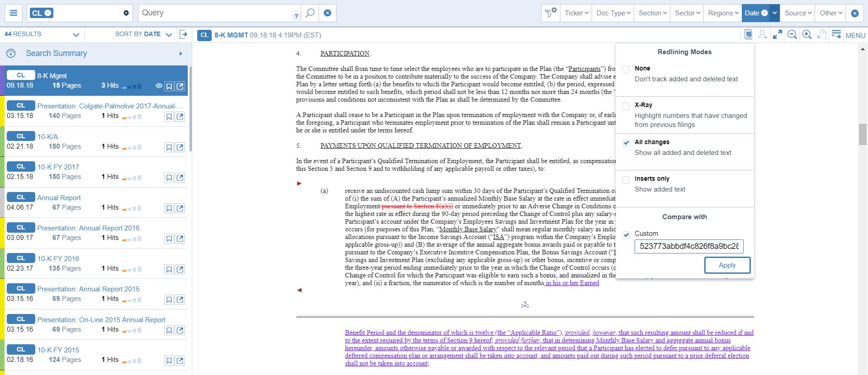Expand the 44 Results dropdown
The height and width of the screenshot is (375, 868).
click(x=76, y=35)
